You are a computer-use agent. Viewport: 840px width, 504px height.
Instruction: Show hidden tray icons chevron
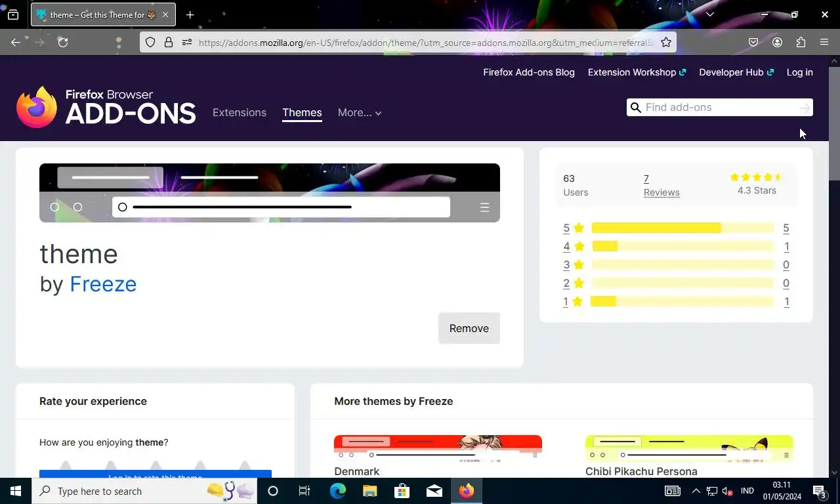(x=696, y=491)
